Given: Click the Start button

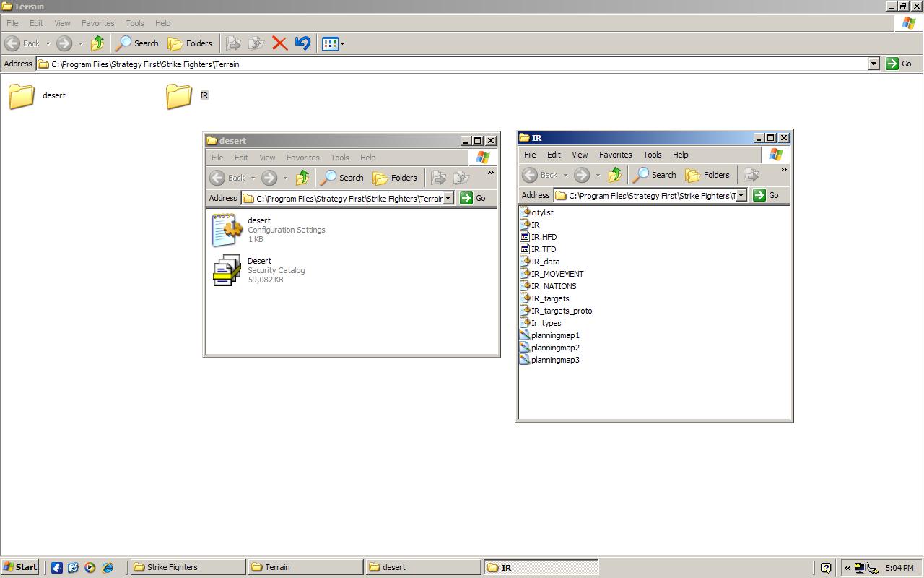Looking at the screenshot, I should 20,567.
